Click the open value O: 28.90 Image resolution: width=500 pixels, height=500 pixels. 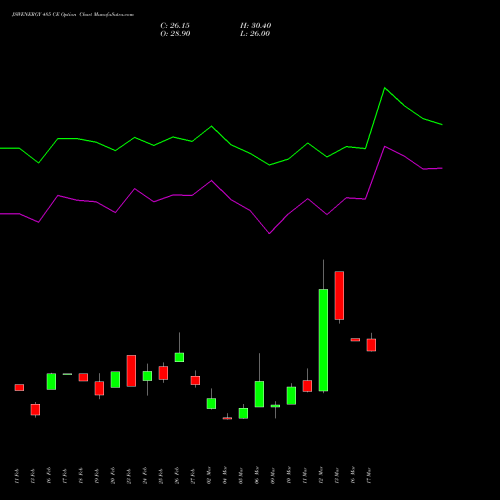[175, 34]
